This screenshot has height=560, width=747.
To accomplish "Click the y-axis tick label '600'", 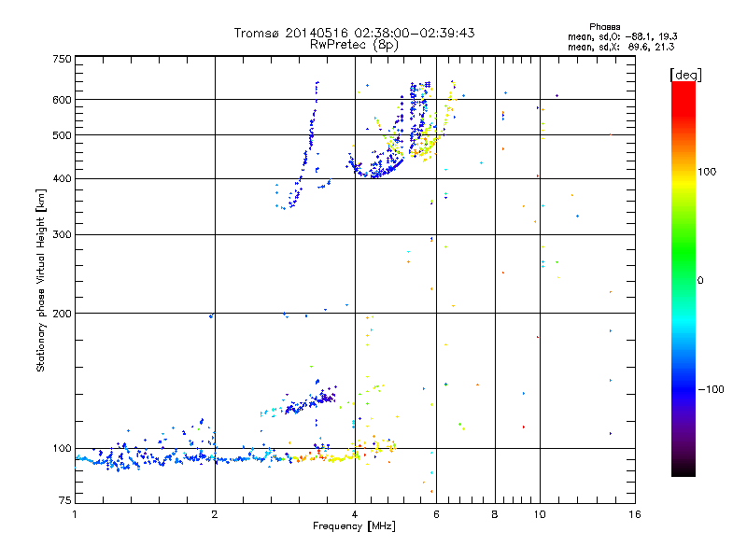I will tap(62, 100).
